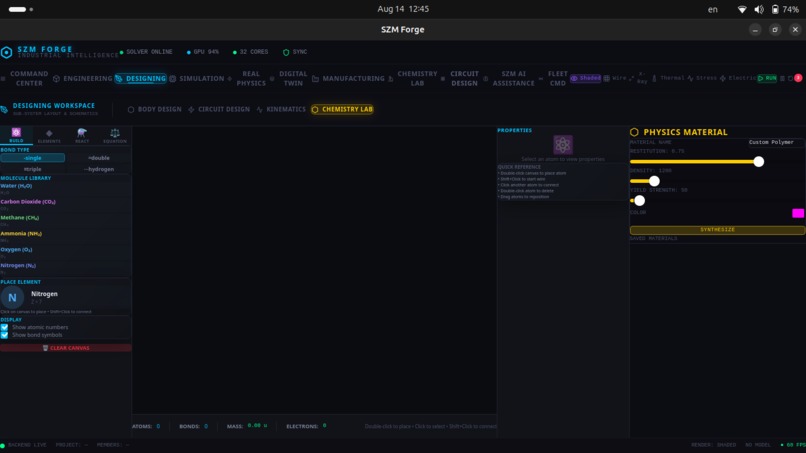
Task: Click the battery icon in system bar
Action: pos(775,9)
